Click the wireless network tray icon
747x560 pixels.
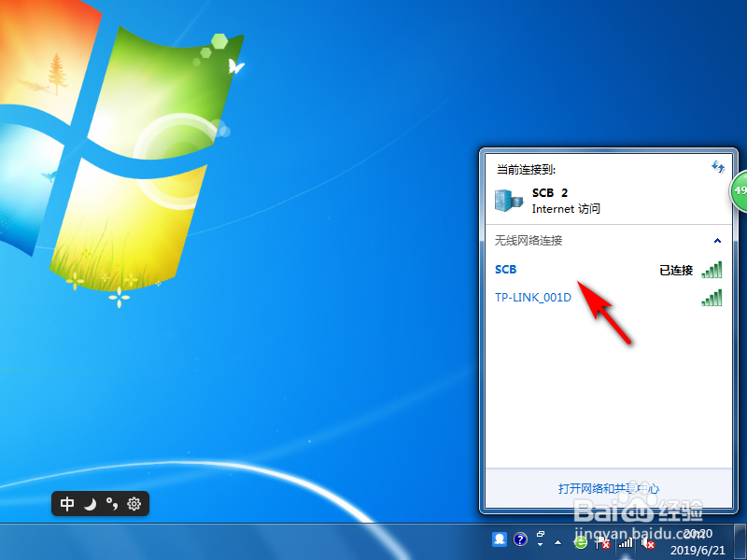point(626,542)
